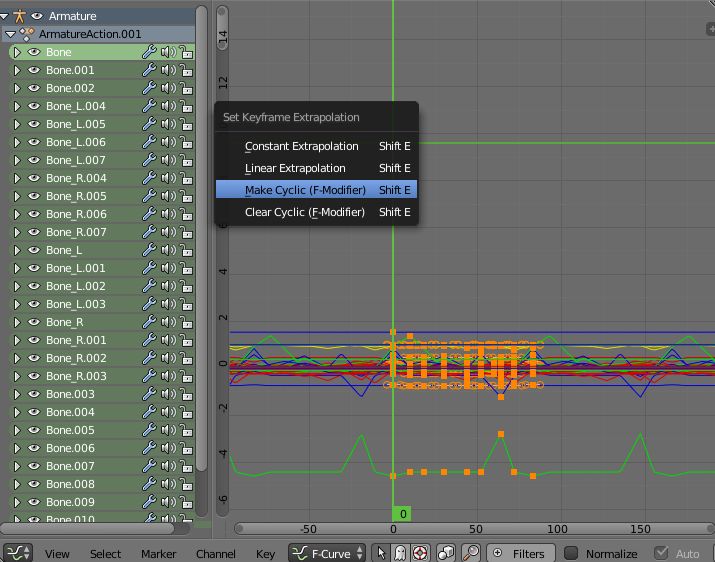Expand the Bone.008 channel group
This screenshot has height=562, width=715.
17,484
